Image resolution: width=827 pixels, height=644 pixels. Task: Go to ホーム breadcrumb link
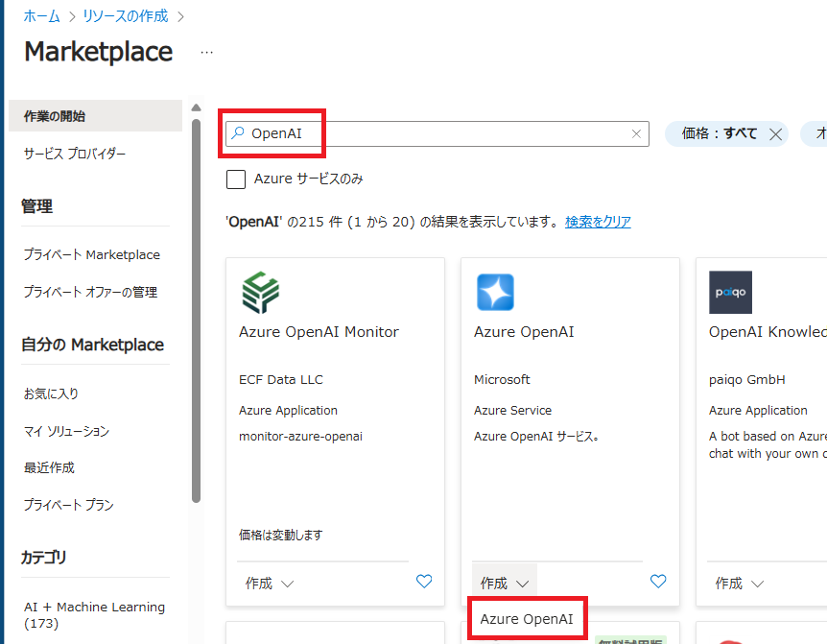point(41,16)
